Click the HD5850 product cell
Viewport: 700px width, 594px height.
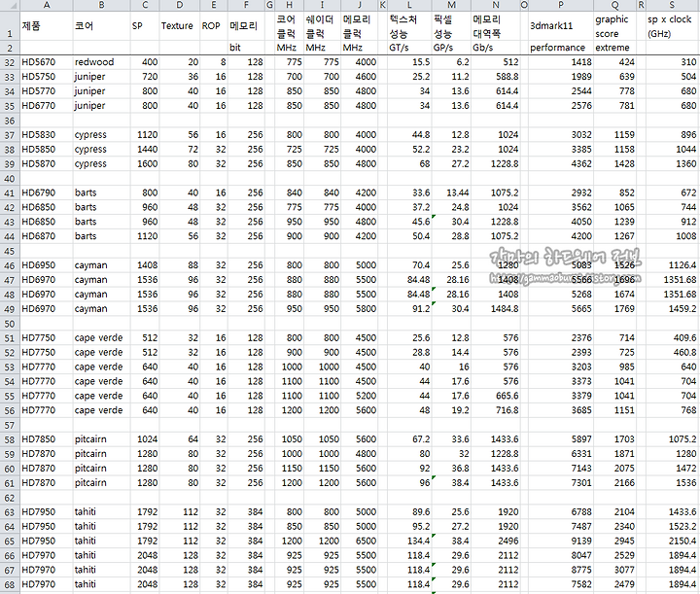47,149
